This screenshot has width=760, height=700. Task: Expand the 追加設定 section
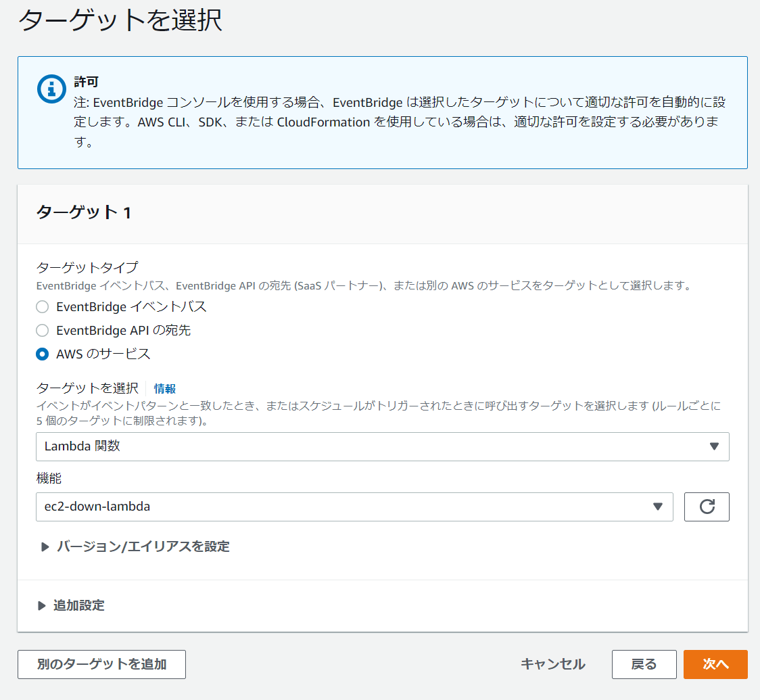71,605
